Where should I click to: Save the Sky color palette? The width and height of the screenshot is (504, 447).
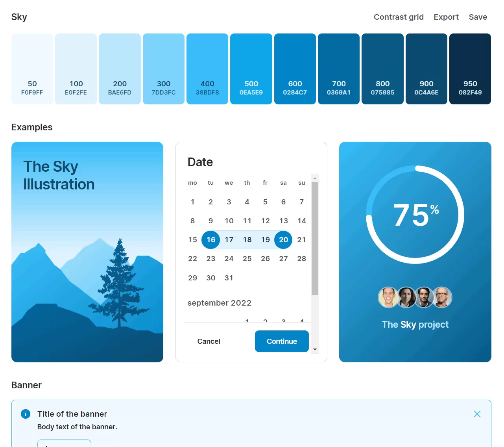(478, 17)
